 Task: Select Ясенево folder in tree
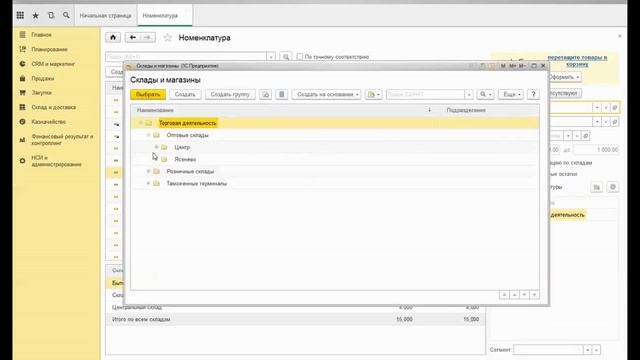pyautogui.click(x=185, y=159)
